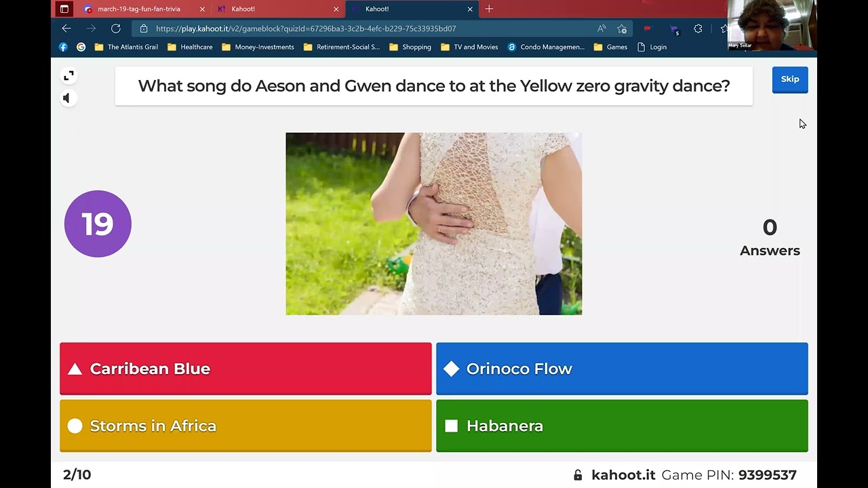
Task: Open a new browser tab
Action: click(x=489, y=9)
